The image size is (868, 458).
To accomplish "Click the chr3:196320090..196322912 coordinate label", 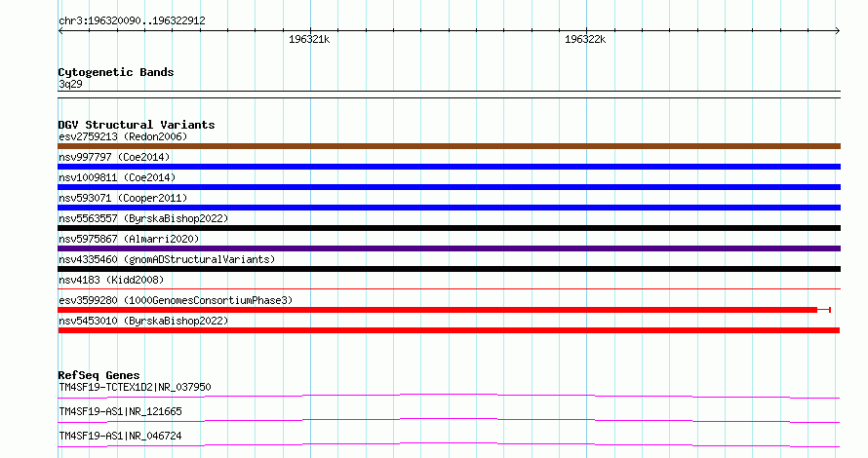I will pos(132,21).
